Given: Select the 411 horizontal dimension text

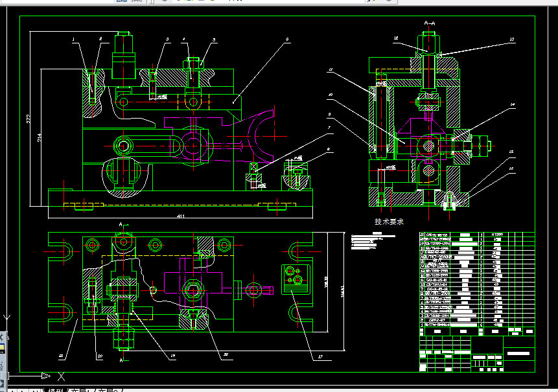Looking at the screenshot, I should 180,216.
